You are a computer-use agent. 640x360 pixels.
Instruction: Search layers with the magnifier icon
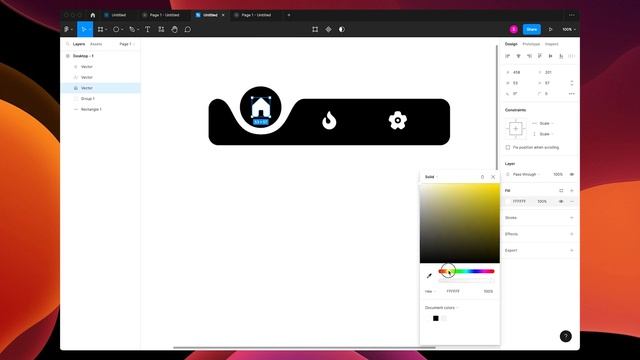coord(68,44)
